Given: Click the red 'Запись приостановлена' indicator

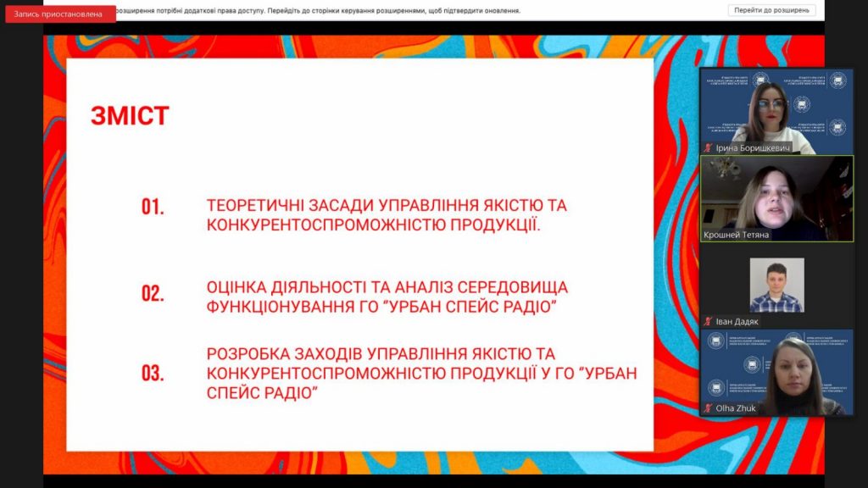Looking at the screenshot, I should (x=60, y=14).
